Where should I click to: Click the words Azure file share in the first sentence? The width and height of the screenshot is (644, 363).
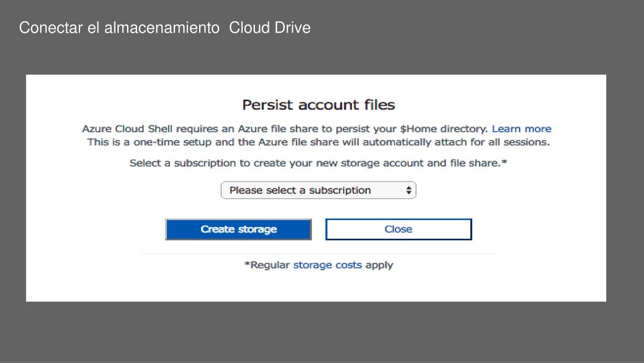point(278,129)
